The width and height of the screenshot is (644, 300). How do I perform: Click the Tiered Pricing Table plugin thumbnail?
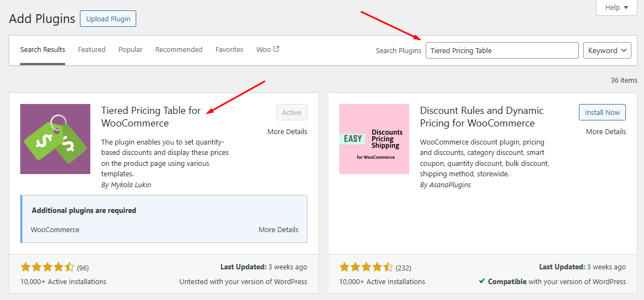coord(55,139)
